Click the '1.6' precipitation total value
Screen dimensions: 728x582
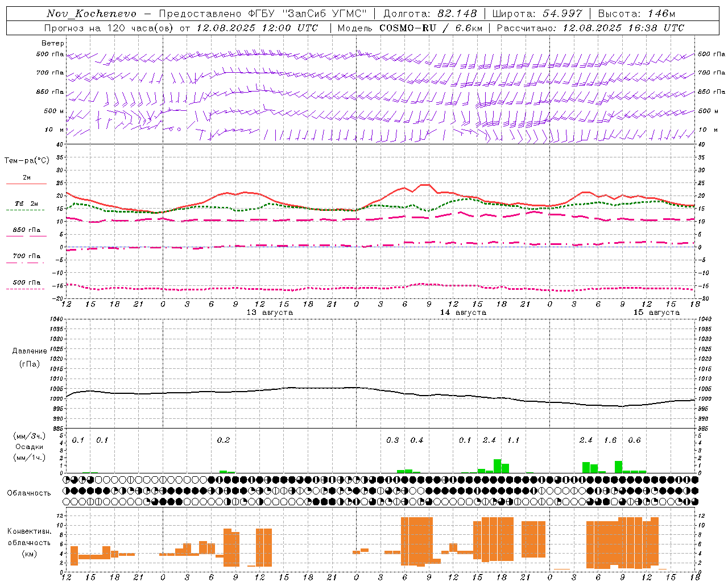[610, 440]
